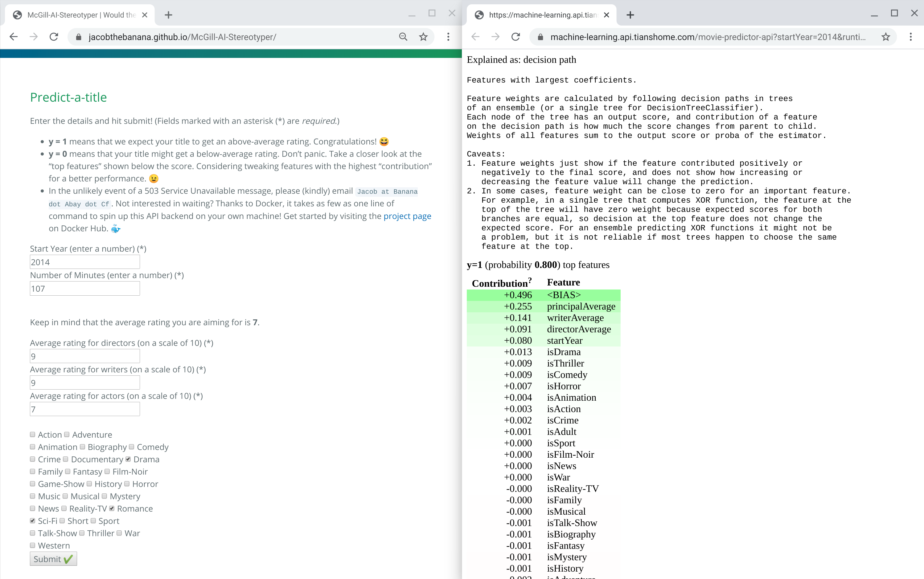Reload the movie-predictor API page

515,37
